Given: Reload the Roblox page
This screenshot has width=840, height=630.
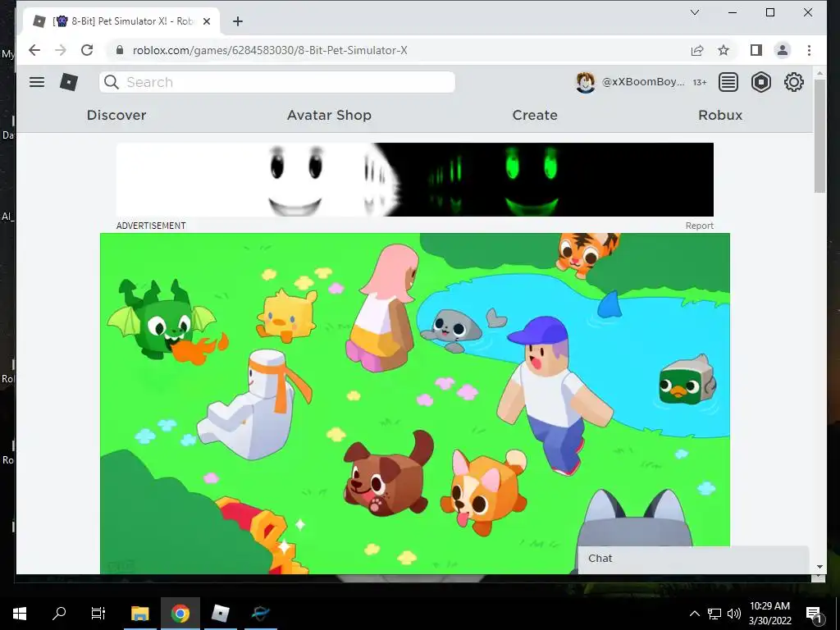Looking at the screenshot, I should pyautogui.click(x=87, y=50).
